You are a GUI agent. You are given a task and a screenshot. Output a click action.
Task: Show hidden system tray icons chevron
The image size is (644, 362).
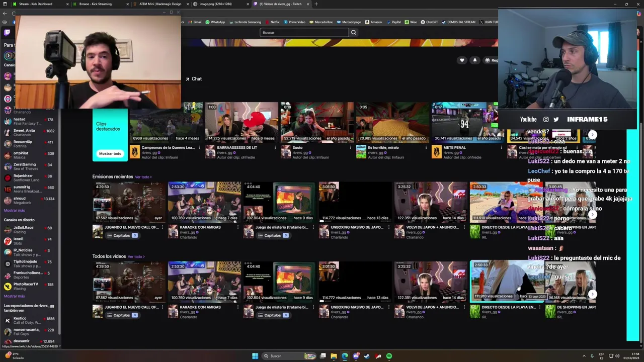pyautogui.click(x=584, y=356)
